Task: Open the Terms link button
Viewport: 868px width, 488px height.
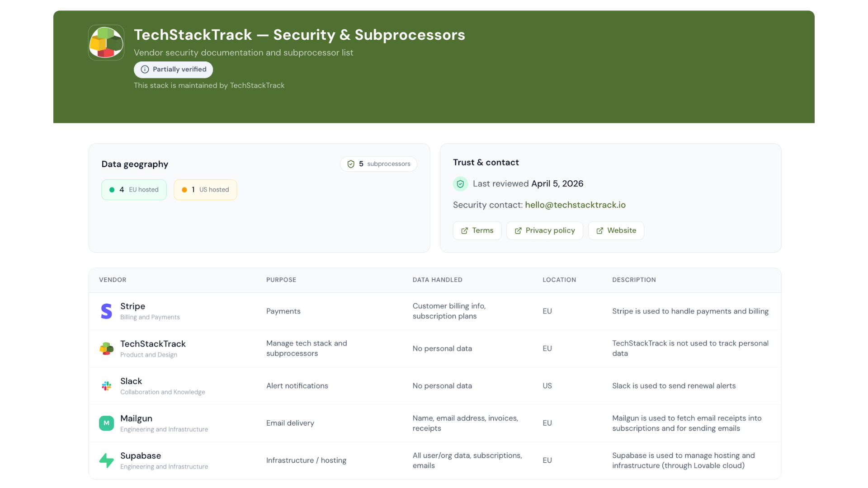Action: [477, 230]
